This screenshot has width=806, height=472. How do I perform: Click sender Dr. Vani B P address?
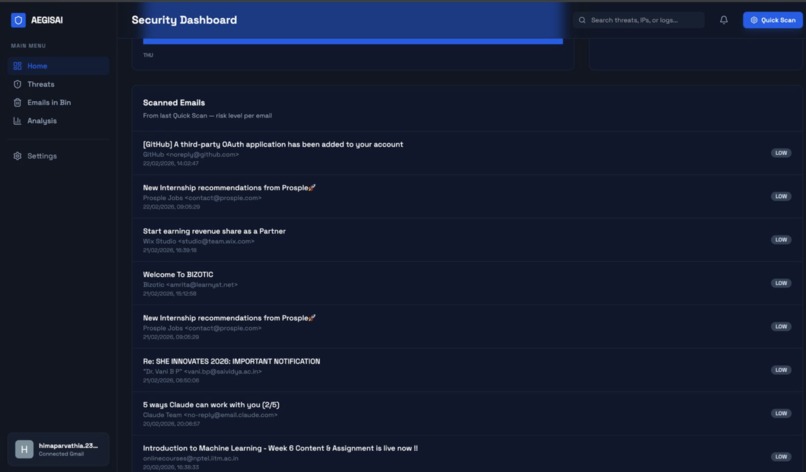point(202,371)
